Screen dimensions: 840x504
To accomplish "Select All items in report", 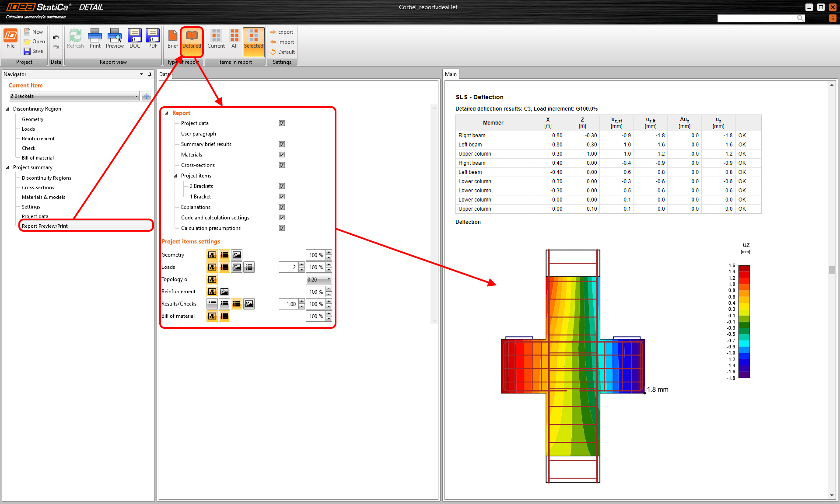I will coord(234,39).
